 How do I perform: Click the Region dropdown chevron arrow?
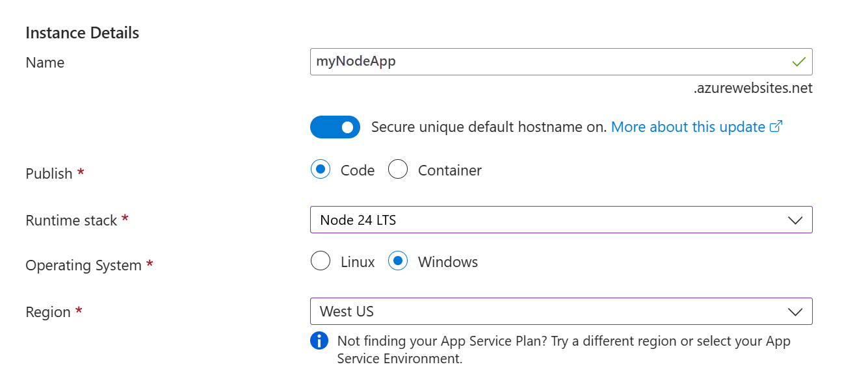pos(795,312)
